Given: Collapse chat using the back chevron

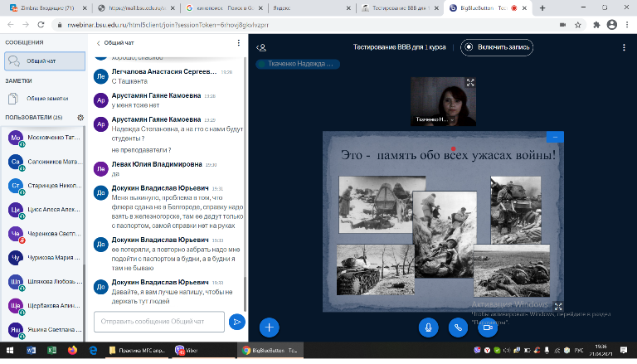Looking at the screenshot, I should (99, 42).
